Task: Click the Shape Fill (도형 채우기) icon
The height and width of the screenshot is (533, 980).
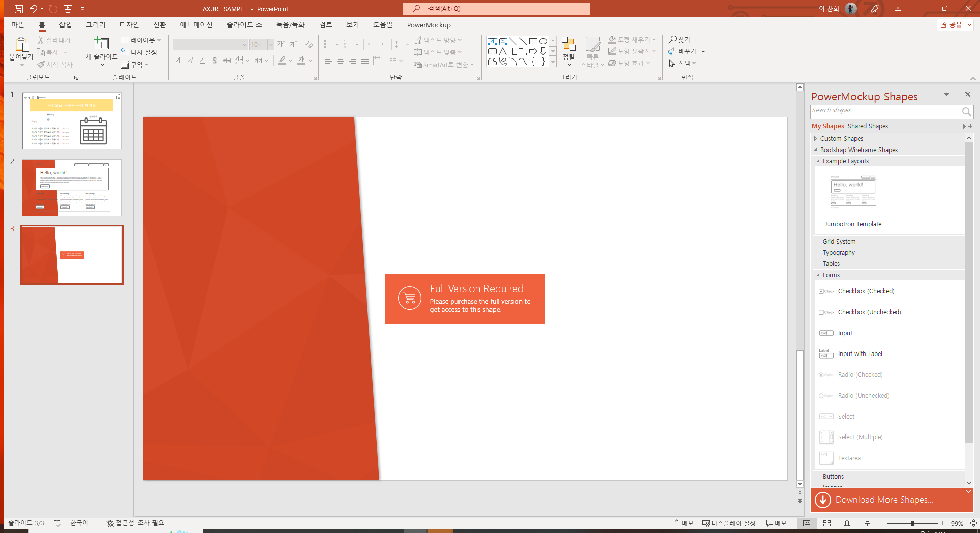Action: [612, 40]
